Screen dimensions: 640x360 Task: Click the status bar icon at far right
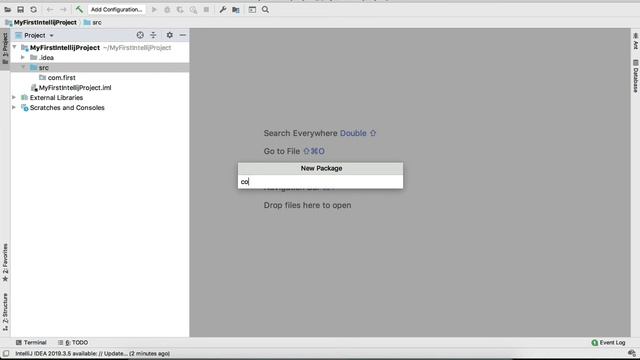coord(632,353)
